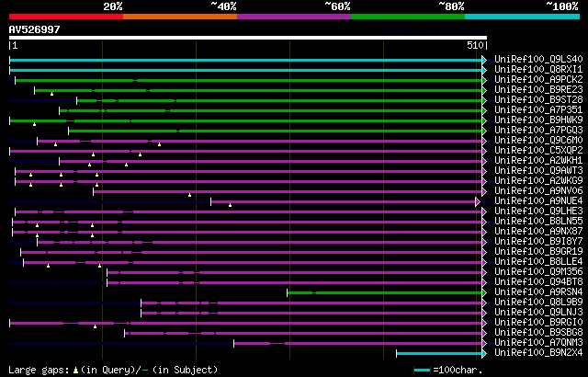Click the green arrowhead ending A9PCK2 alignment

[484, 80]
